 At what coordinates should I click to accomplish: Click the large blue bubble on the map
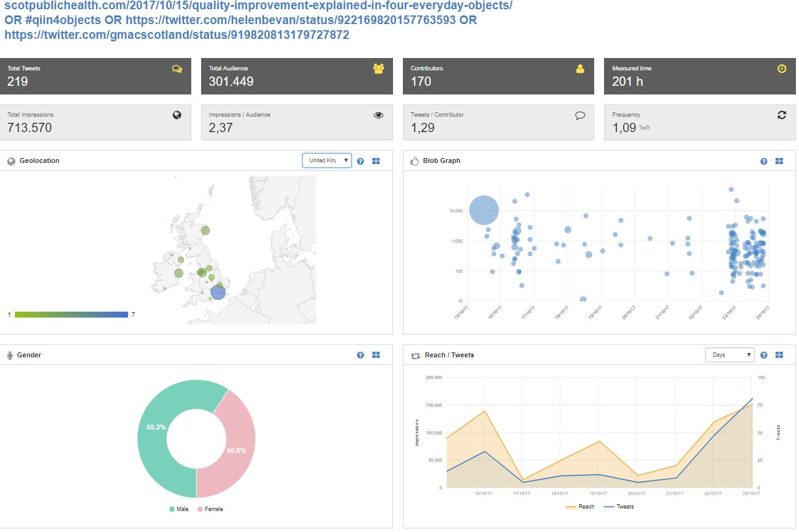click(218, 292)
